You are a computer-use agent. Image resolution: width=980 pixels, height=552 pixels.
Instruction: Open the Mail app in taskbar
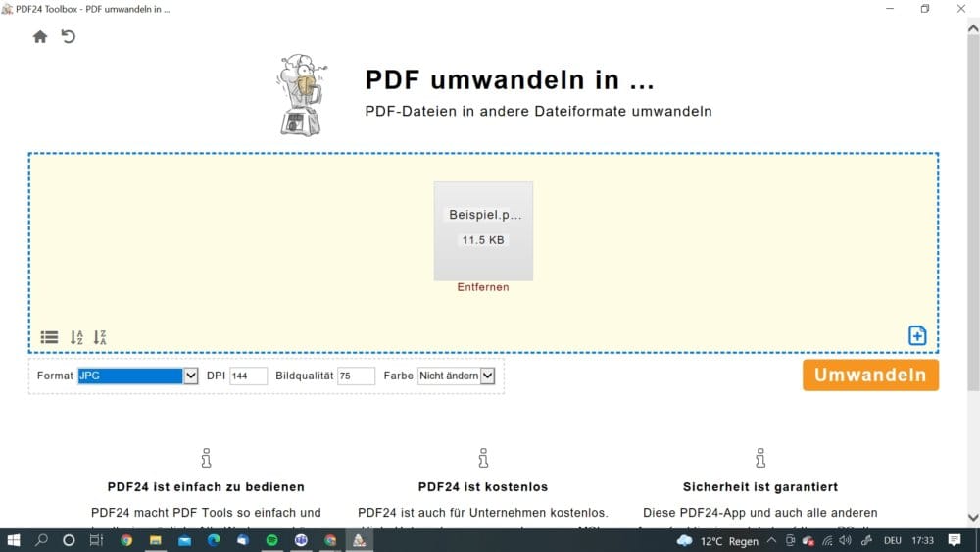[x=184, y=540]
